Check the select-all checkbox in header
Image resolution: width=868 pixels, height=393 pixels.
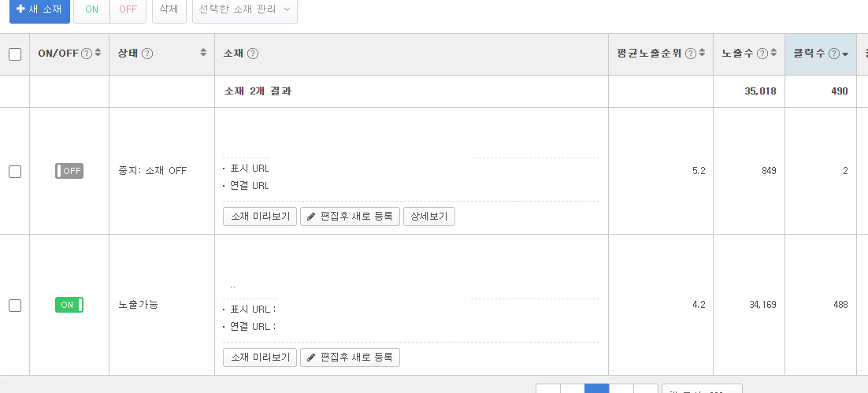[x=15, y=54]
